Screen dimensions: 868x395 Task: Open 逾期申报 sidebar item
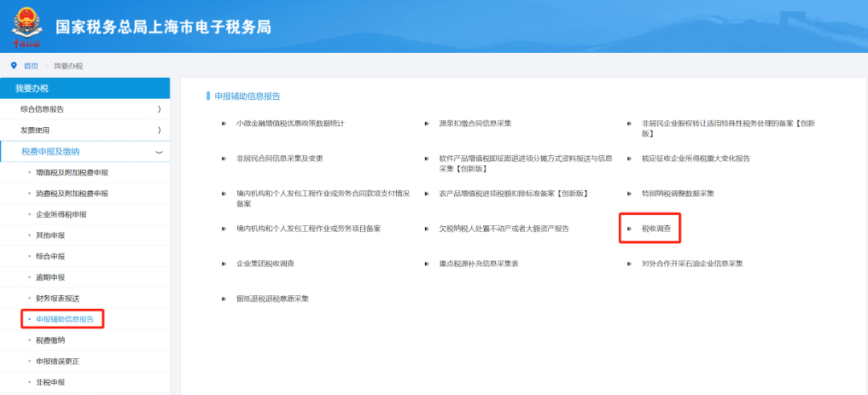tap(51, 278)
